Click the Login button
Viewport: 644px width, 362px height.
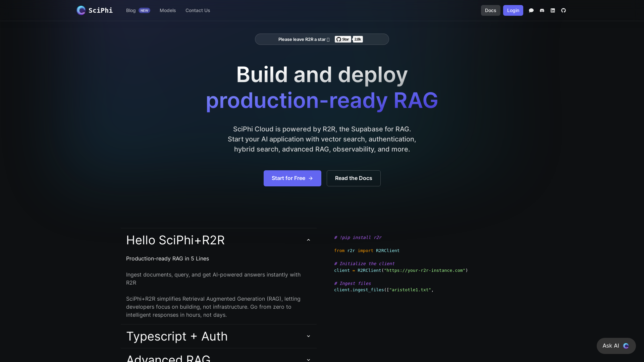[x=513, y=10]
